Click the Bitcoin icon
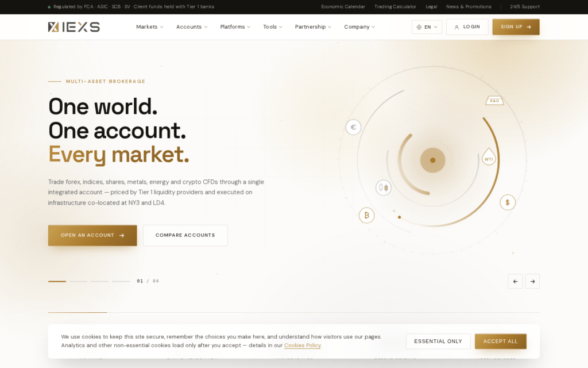Screen dimensions: 588x368 click(x=367, y=216)
